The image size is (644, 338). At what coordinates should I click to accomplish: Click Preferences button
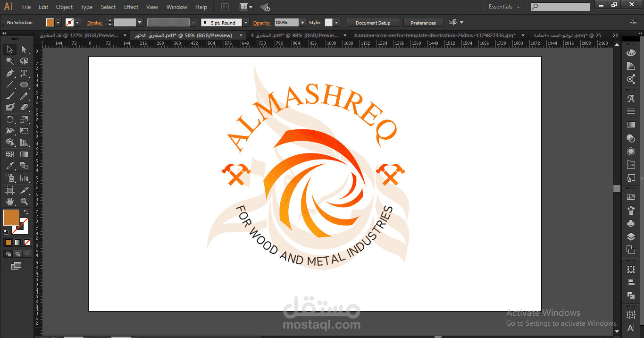[423, 23]
